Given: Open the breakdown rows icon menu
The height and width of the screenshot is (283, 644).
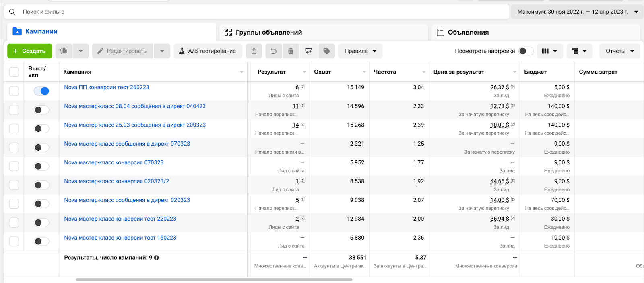Looking at the screenshot, I should coord(579,51).
